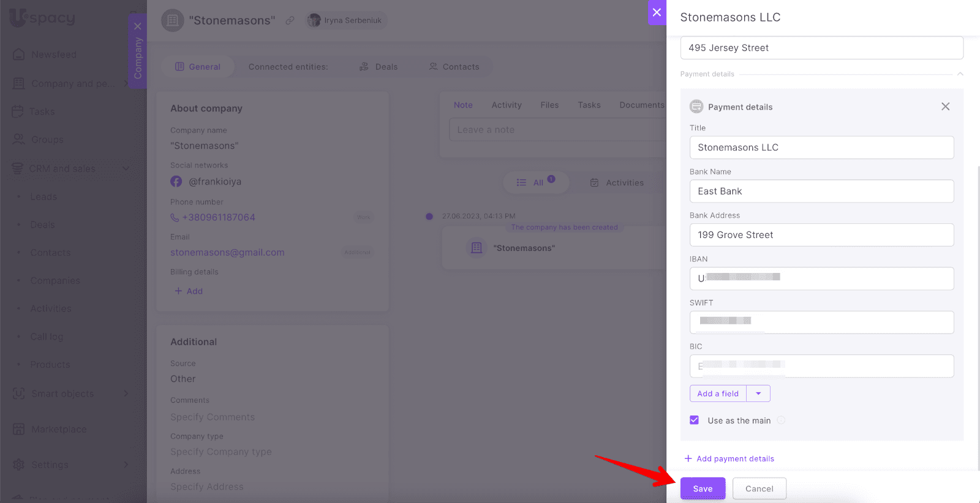The width and height of the screenshot is (980, 503).
Task: Uncheck the Use as the main checkbox
Action: tap(694, 420)
